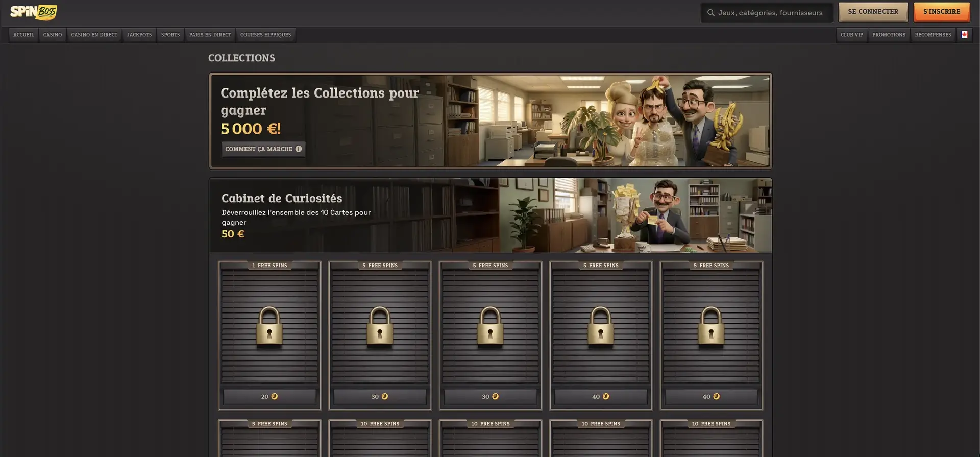Click the '1 FREE SPINS' card label
This screenshot has width=980, height=457.
269,266
